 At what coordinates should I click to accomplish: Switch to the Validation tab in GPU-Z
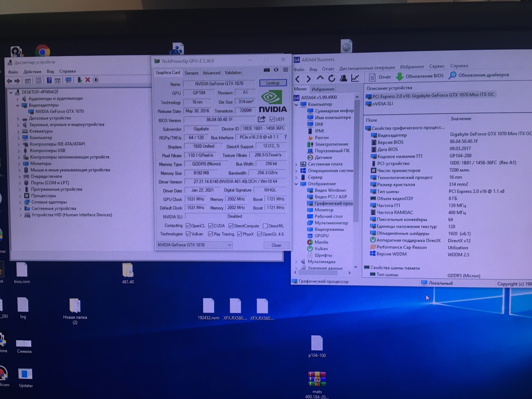click(x=233, y=72)
